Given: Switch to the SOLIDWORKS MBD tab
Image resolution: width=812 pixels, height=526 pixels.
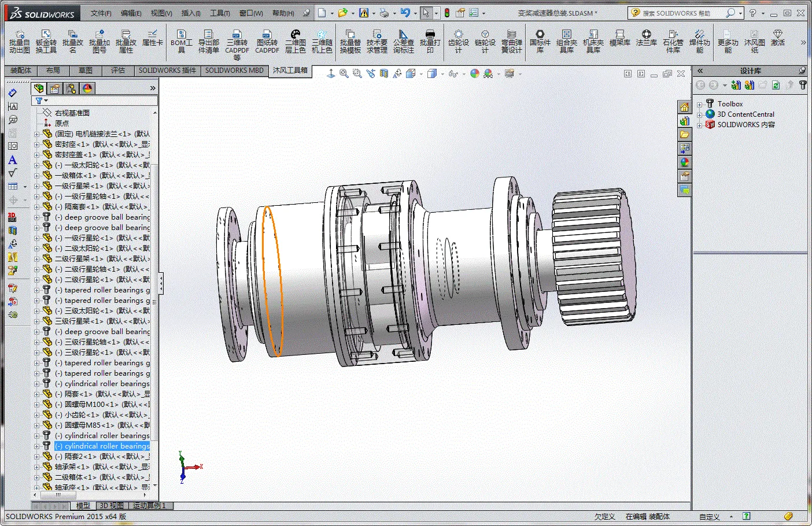Looking at the screenshot, I should click(234, 71).
